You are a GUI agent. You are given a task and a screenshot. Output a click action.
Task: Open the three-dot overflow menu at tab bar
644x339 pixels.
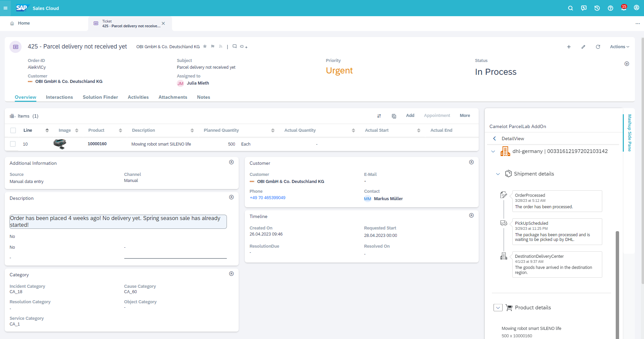point(638,24)
